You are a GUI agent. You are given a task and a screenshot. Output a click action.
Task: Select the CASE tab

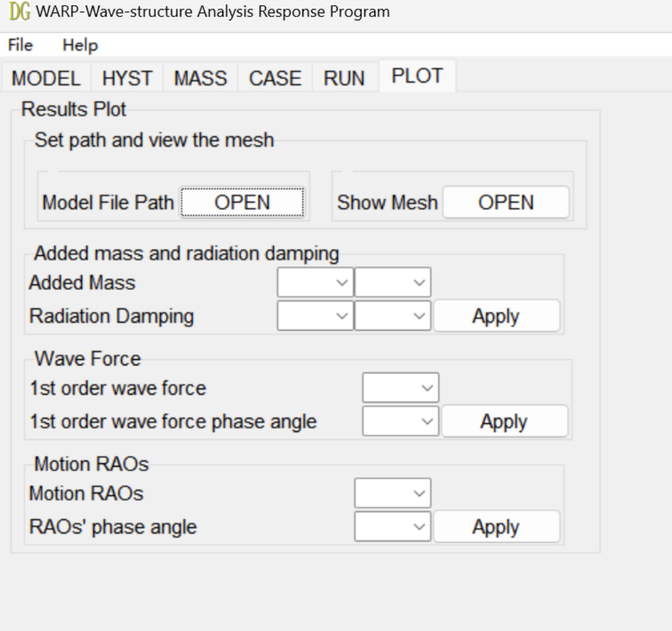pos(274,79)
